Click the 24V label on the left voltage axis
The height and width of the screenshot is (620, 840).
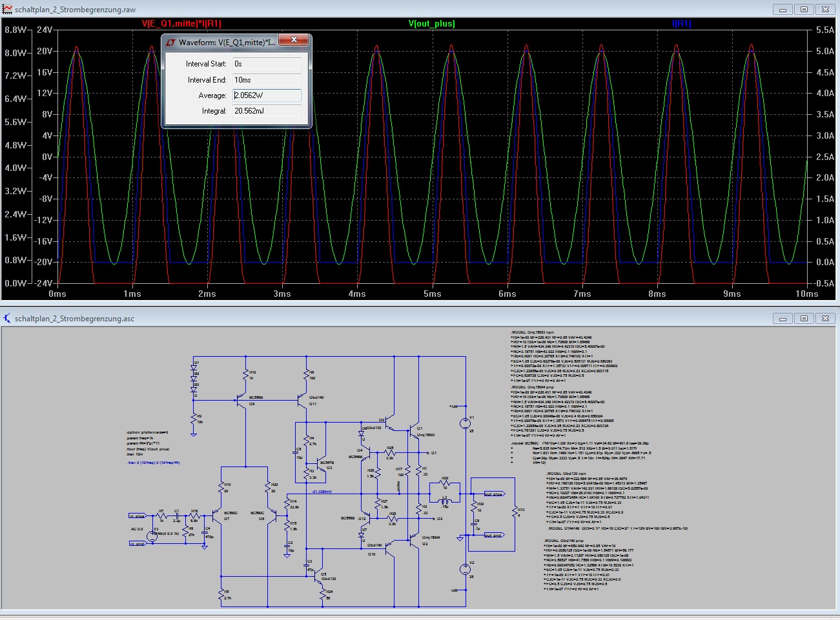pyautogui.click(x=45, y=30)
